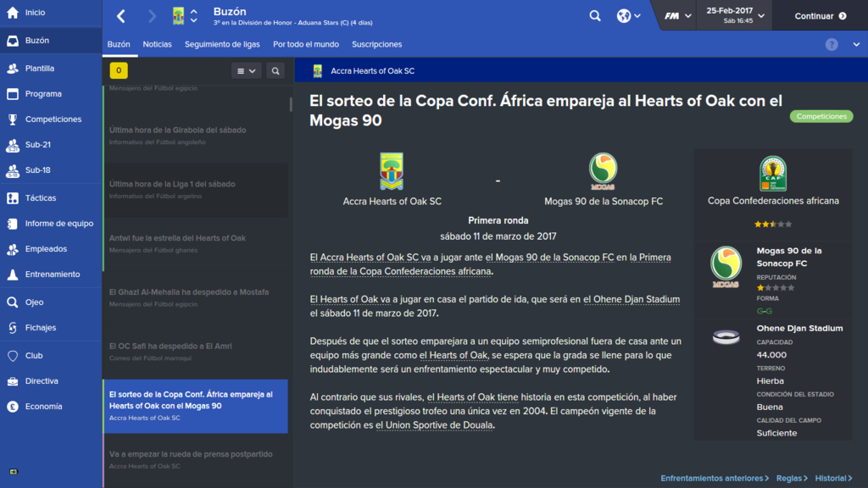Open Enfrentamientos anteriores link
Screen dimensions: 868x488
[715, 478]
